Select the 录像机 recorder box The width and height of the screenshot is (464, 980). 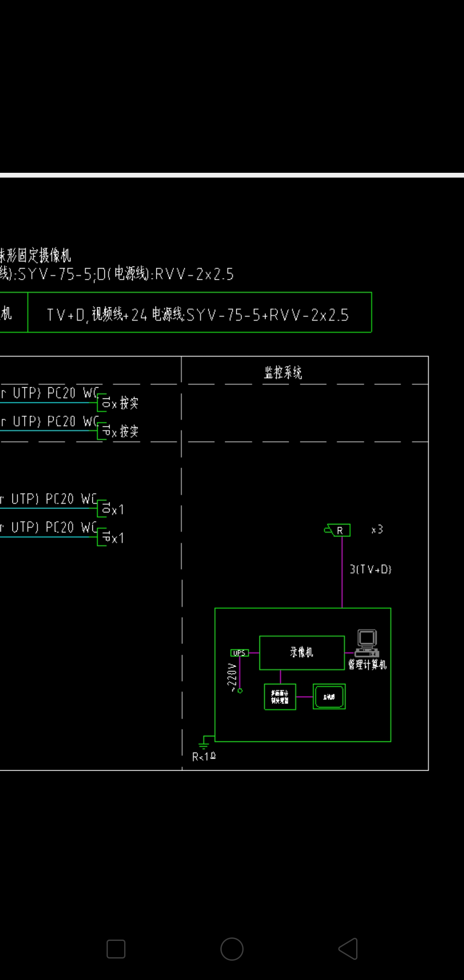tap(302, 652)
